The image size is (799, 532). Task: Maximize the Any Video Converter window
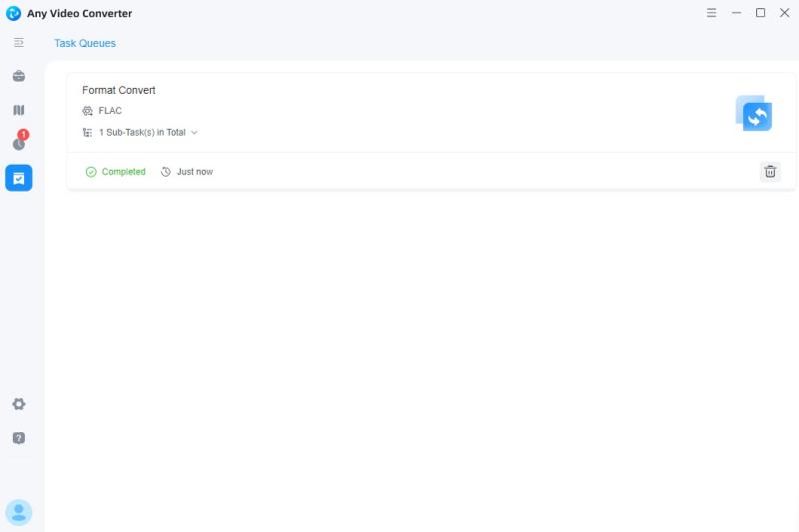(x=760, y=13)
